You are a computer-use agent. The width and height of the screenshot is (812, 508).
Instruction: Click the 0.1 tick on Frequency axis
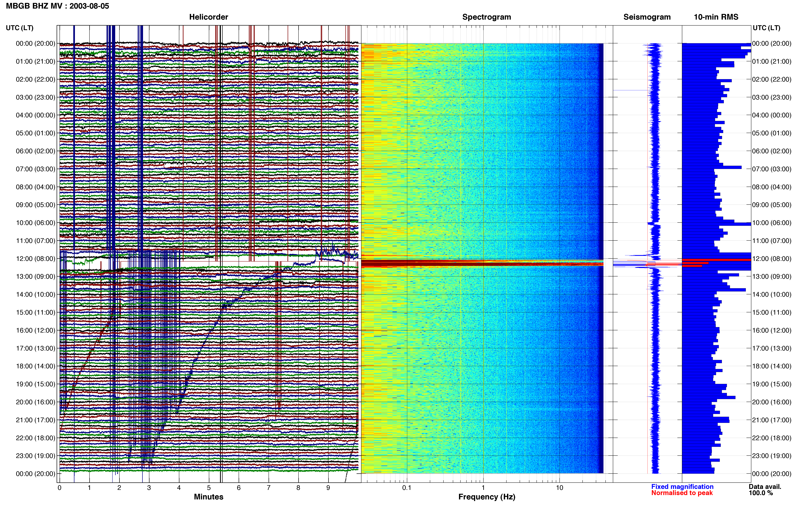click(x=407, y=488)
